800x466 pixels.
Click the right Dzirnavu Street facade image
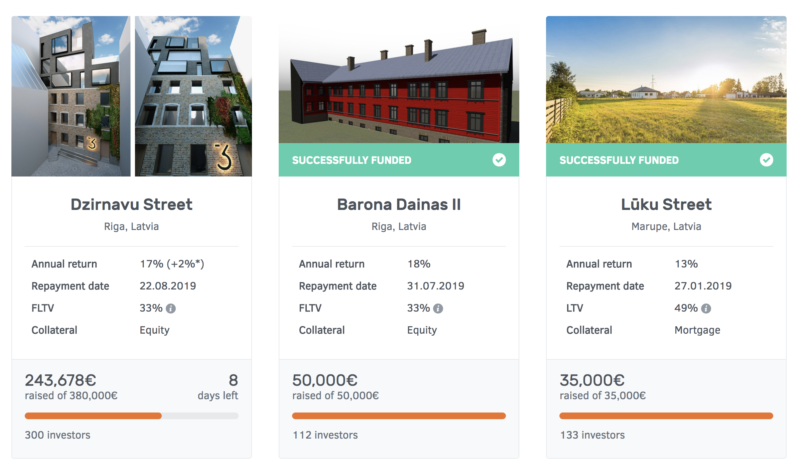(x=193, y=96)
